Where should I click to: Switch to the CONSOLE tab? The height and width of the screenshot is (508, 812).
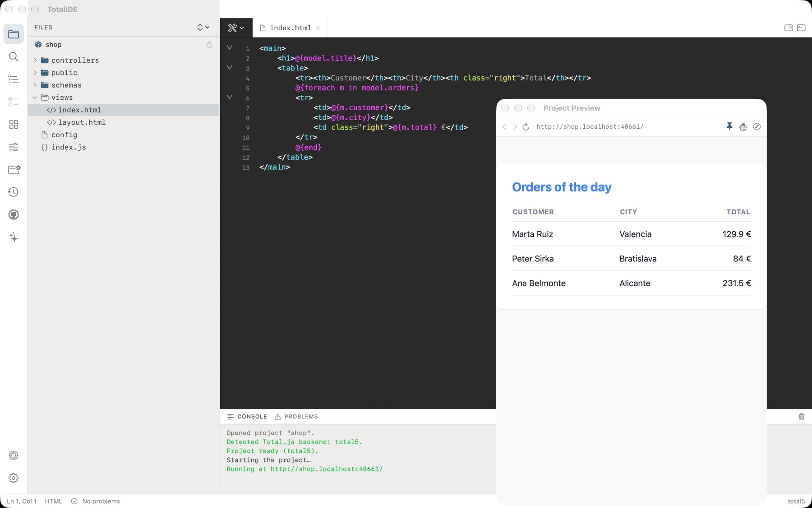tap(247, 416)
